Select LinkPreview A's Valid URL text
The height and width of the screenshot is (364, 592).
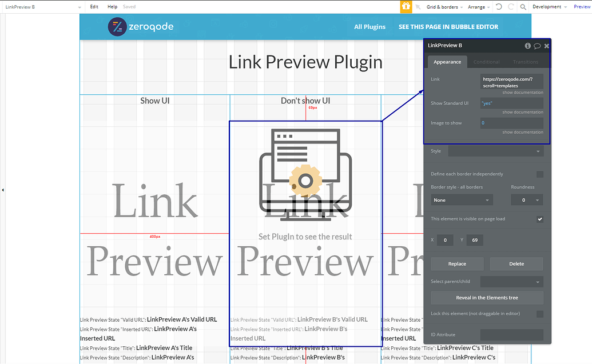(182, 319)
